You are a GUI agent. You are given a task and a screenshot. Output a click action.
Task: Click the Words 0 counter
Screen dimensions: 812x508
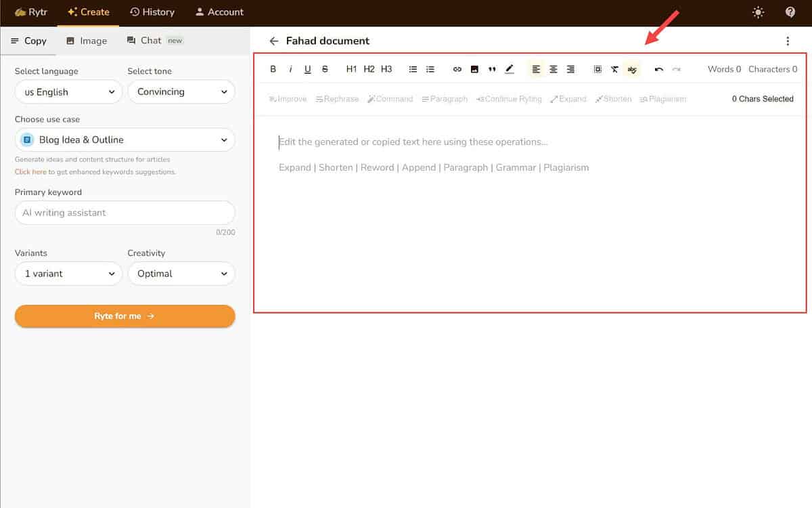[724, 69]
